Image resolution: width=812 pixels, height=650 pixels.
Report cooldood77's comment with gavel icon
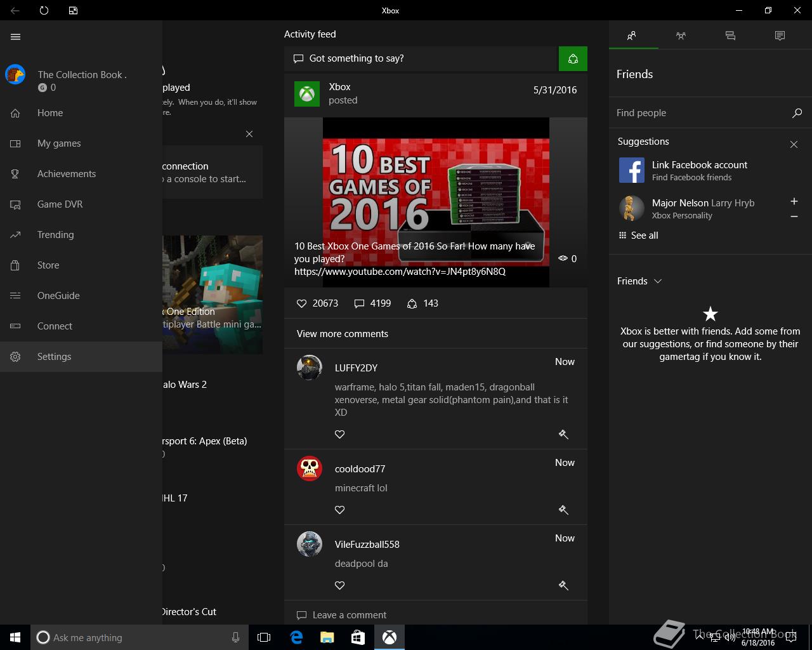click(x=563, y=510)
